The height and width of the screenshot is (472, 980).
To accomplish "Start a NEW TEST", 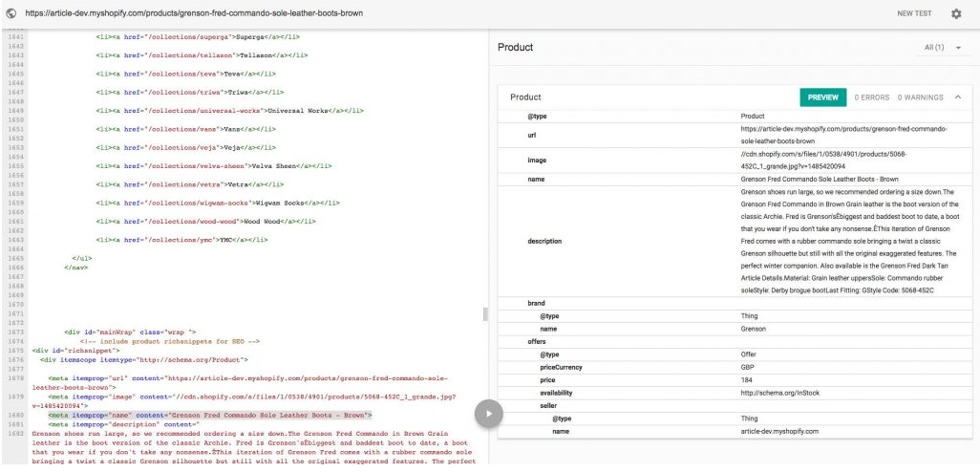I will tap(914, 13).
